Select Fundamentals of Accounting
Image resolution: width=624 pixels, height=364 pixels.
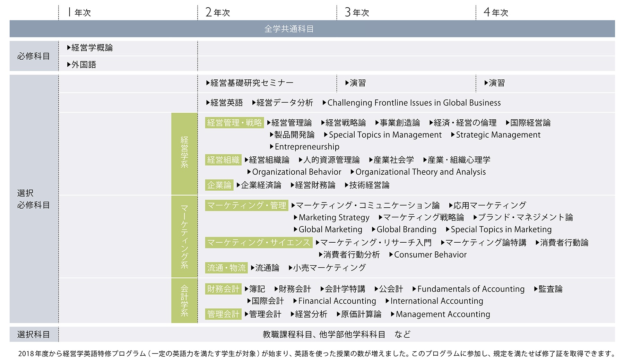pyautogui.click(x=468, y=289)
